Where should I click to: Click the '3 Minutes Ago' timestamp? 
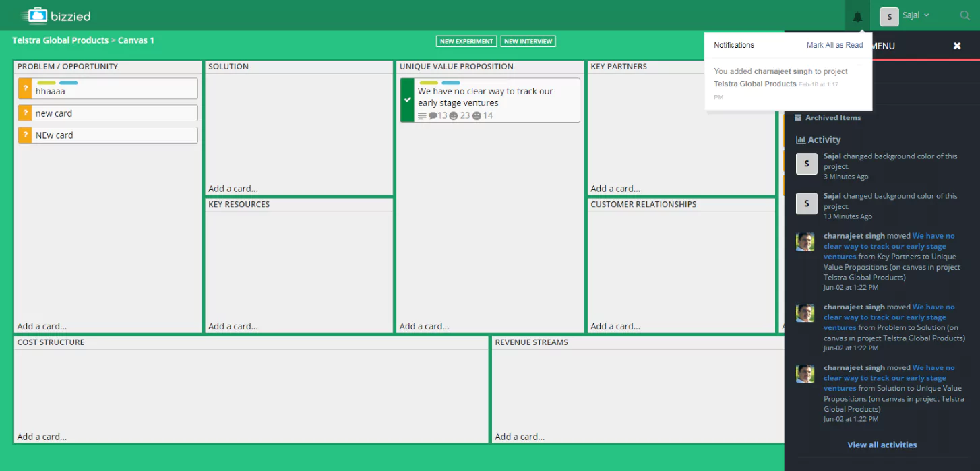coord(846,177)
